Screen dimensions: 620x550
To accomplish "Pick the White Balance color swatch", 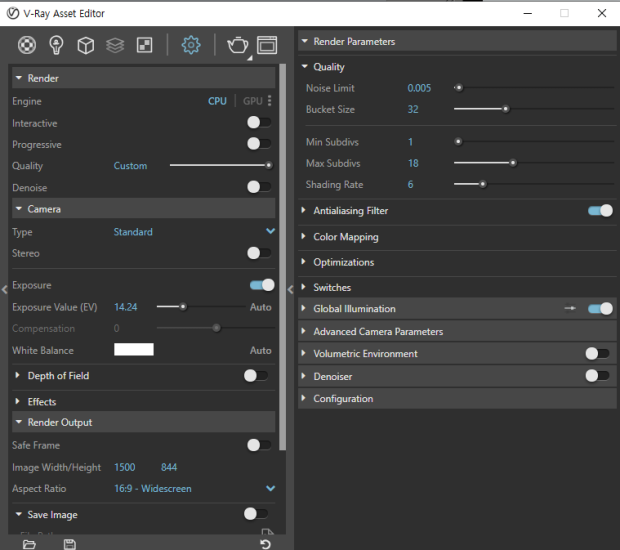I will pos(134,350).
